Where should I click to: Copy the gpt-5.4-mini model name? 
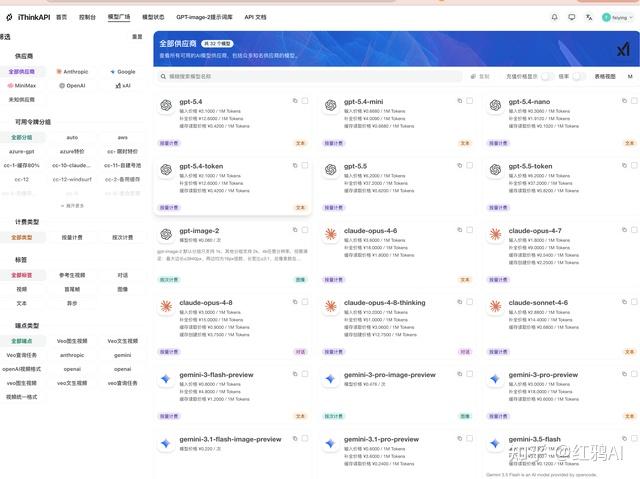coord(460,101)
